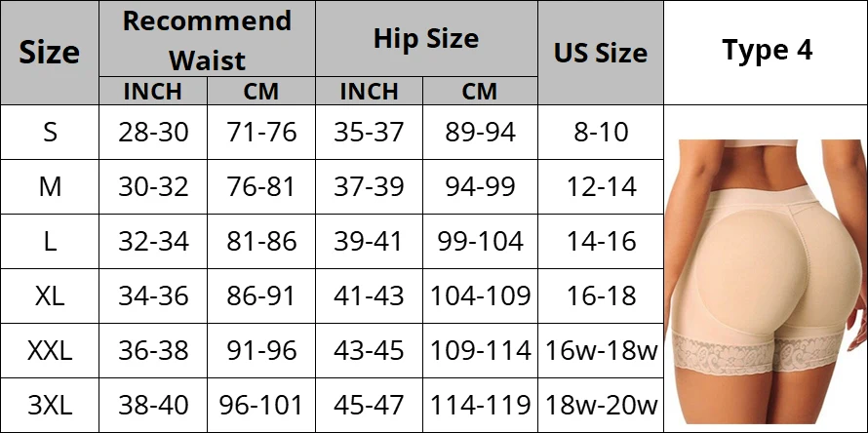Click the 39-41 hip inch cell
The width and height of the screenshot is (868, 433).
click(369, 242)
